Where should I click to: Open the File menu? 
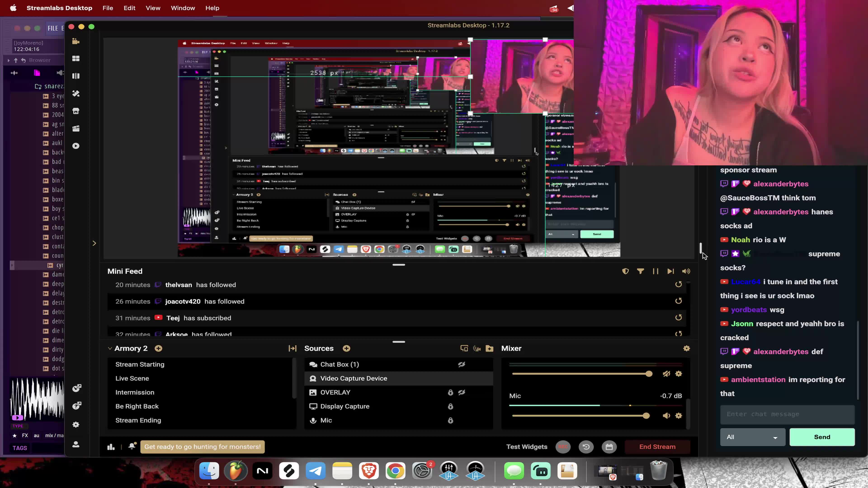pyautogui.click(x=108, y=8)
